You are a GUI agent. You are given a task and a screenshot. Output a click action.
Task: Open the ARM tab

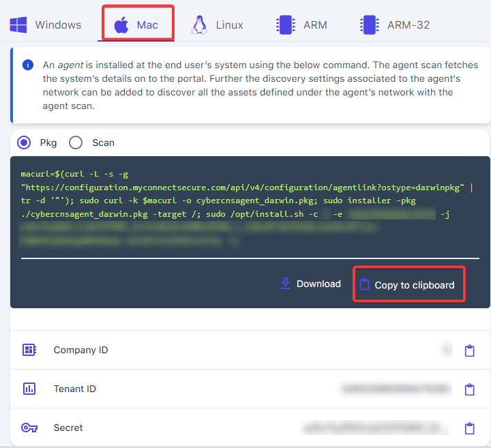[x=301, y=25]
